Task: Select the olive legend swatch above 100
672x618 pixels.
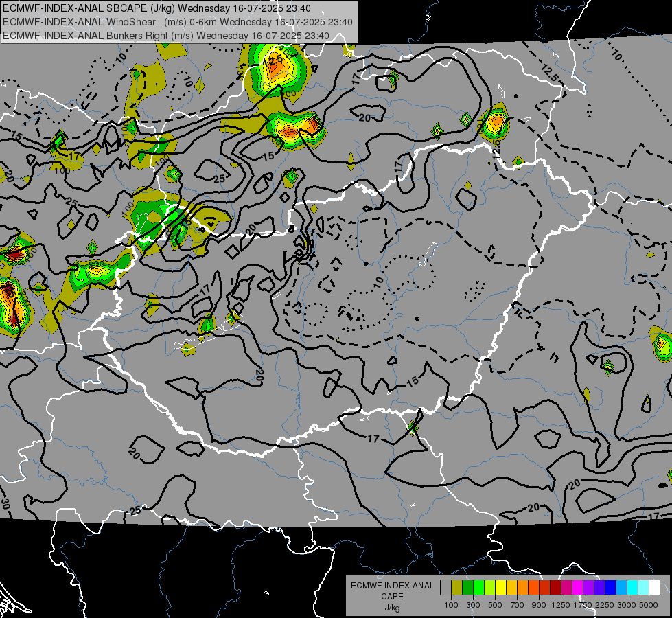Action: 457,588
